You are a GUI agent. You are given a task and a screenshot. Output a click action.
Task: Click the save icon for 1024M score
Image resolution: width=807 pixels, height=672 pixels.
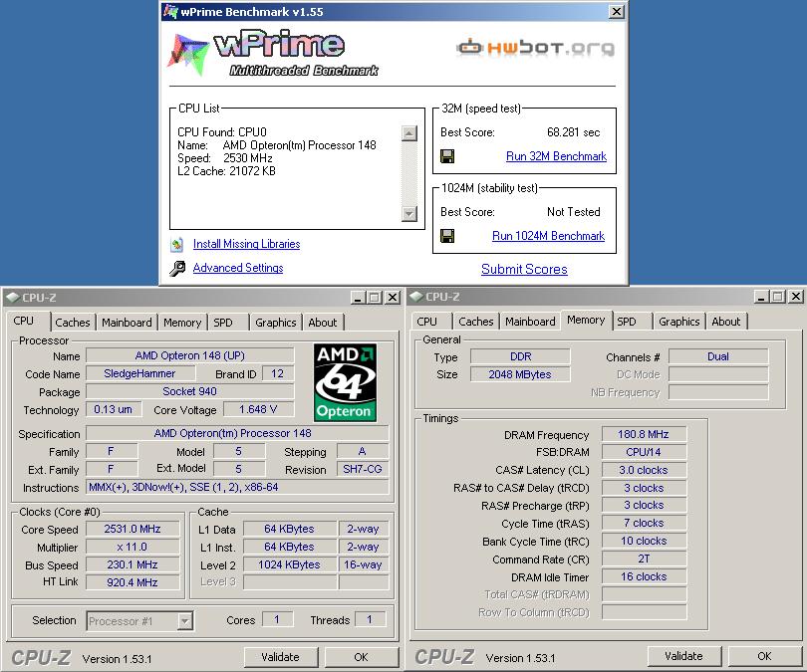447,236
